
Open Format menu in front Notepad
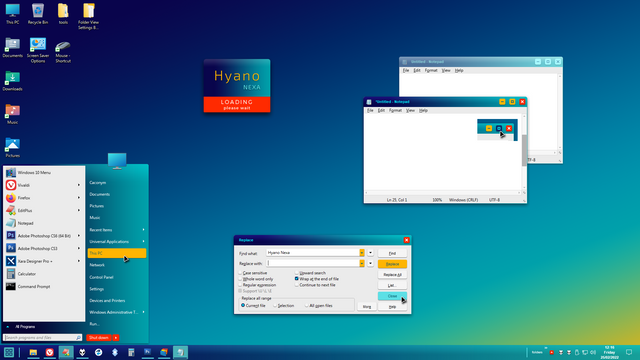tap(395, 111)
